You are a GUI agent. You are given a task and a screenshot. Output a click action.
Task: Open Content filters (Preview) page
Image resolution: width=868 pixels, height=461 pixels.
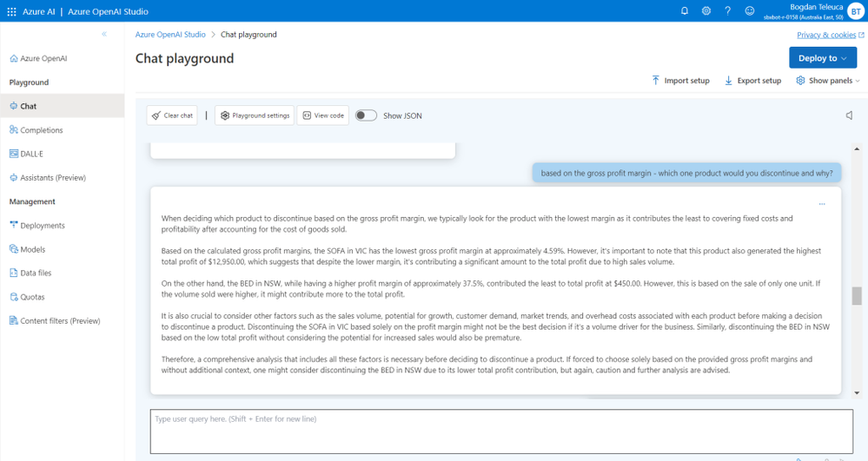click(x=55, y=320)
